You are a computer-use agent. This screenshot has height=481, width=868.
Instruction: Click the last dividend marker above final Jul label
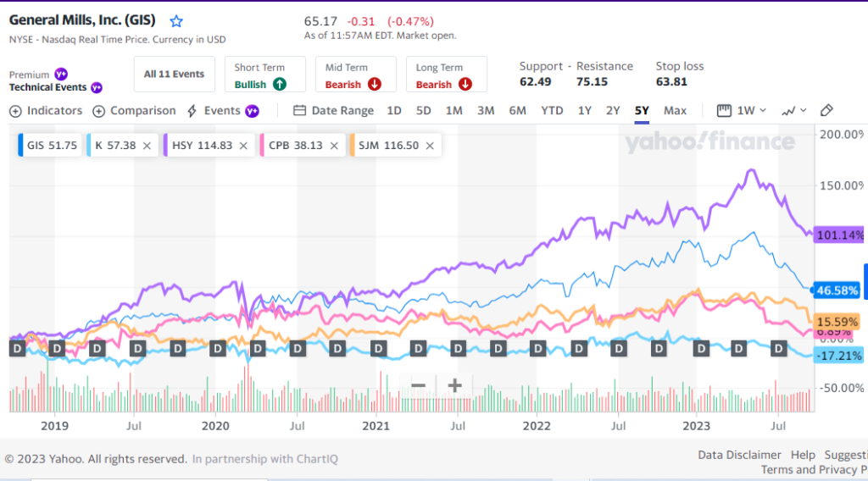tap(779, 348)
